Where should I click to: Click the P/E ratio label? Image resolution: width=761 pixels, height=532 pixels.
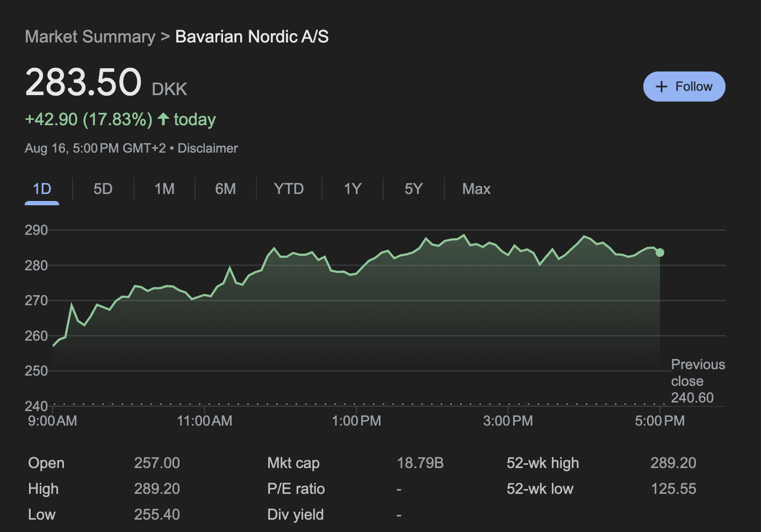(296, 489)
